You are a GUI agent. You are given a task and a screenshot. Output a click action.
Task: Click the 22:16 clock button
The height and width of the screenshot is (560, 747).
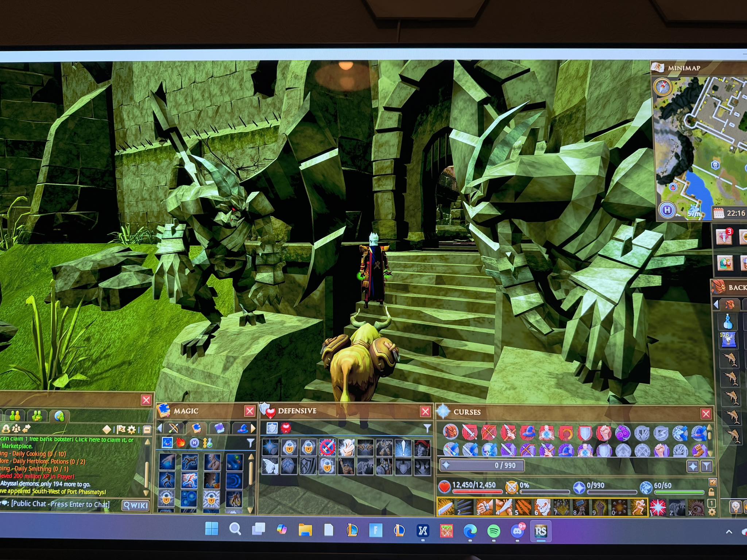click(x=730, y=213)
